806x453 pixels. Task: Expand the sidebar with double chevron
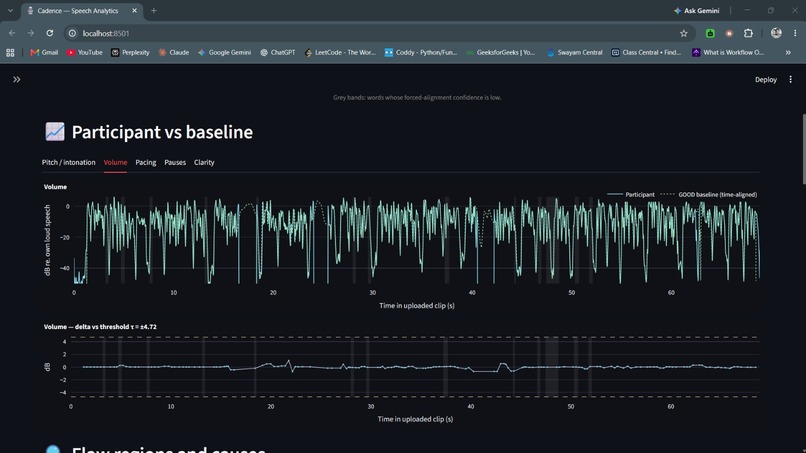(16, 80)
